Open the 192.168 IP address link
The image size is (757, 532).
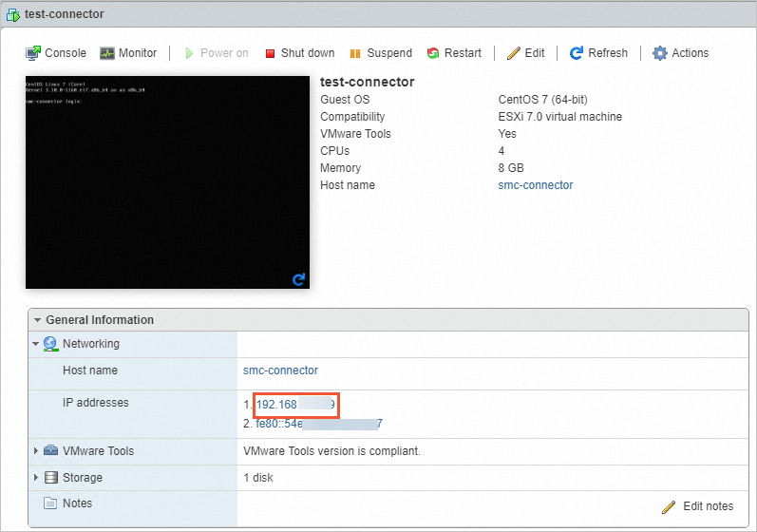coord(295,405)
